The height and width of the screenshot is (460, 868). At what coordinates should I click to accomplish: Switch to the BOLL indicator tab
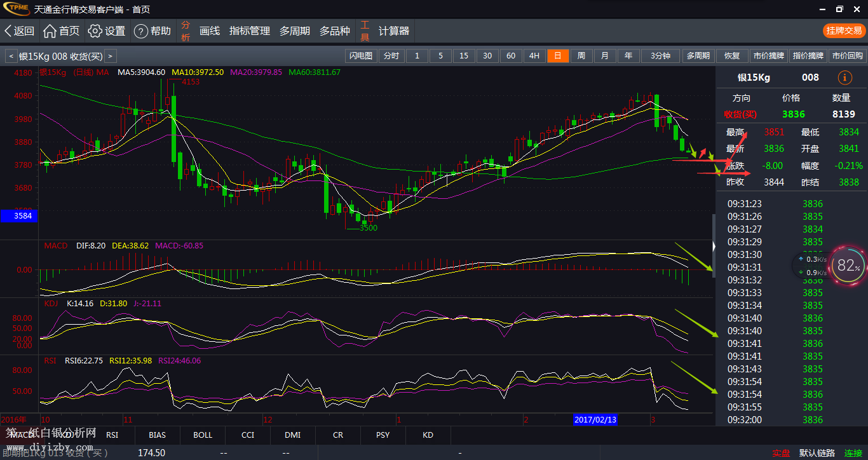tap(203, 435)
